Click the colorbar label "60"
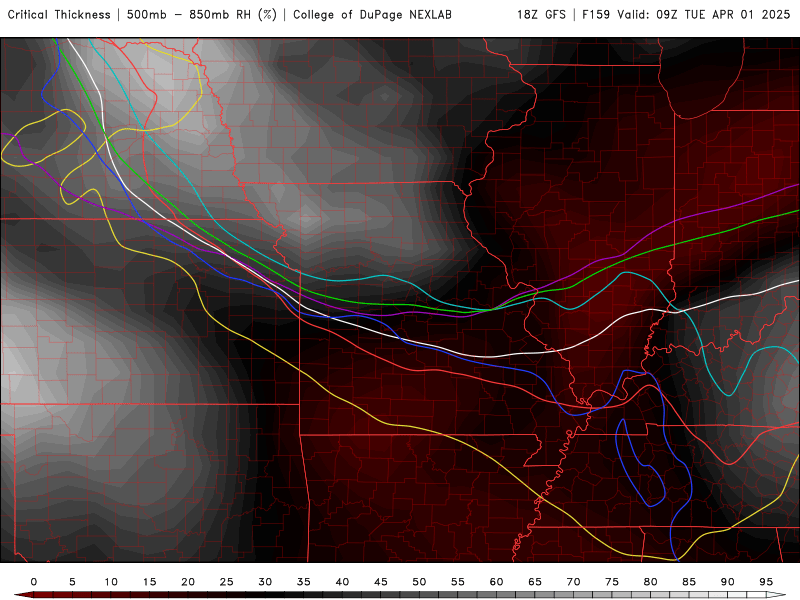This screenshot has height=600, width=800. (496, 582)
